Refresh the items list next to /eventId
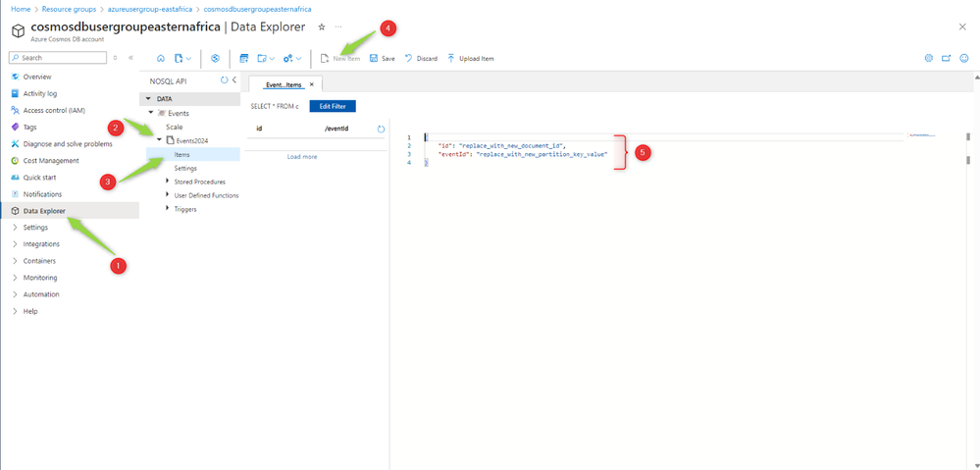The width and height of the screenshot is (980, 470). (x=382, y=129)
